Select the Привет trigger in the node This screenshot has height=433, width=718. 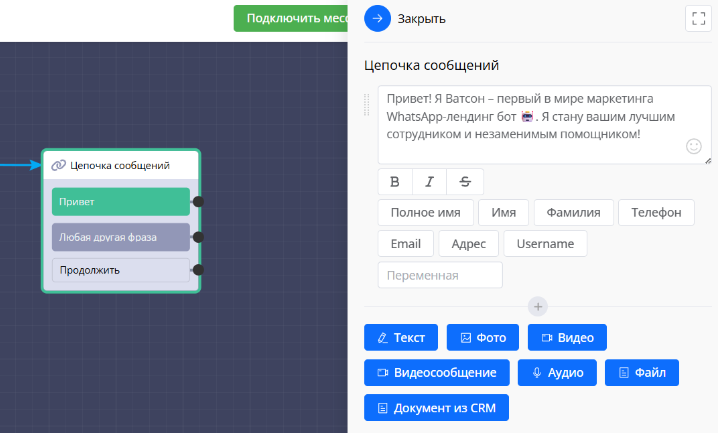(x=120, y=201)
